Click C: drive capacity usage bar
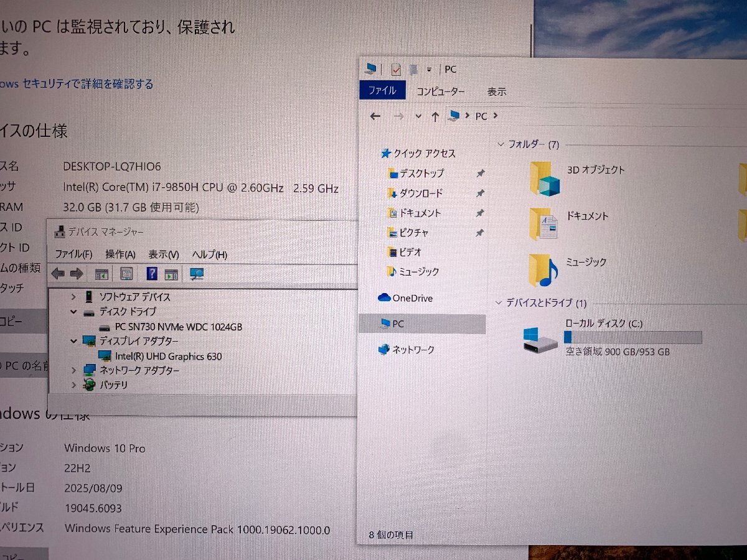Screen dimensions: 747x560 (x=632, y=337)
